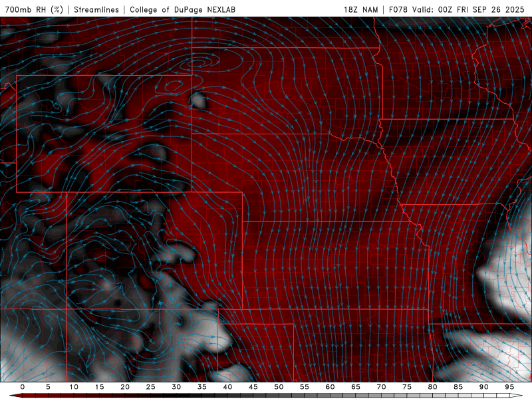
Task: Click the 70 label on the legend
Action: pos(381,387)
